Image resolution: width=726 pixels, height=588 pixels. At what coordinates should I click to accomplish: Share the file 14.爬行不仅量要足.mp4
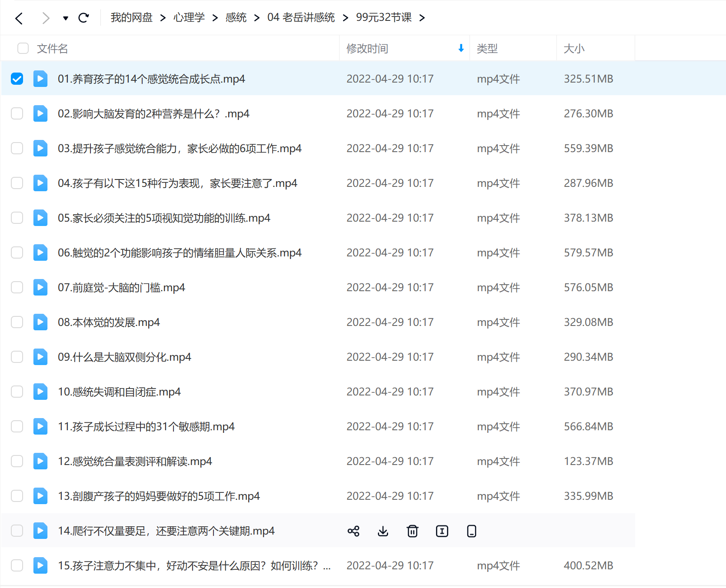click(x=353, y=531)
